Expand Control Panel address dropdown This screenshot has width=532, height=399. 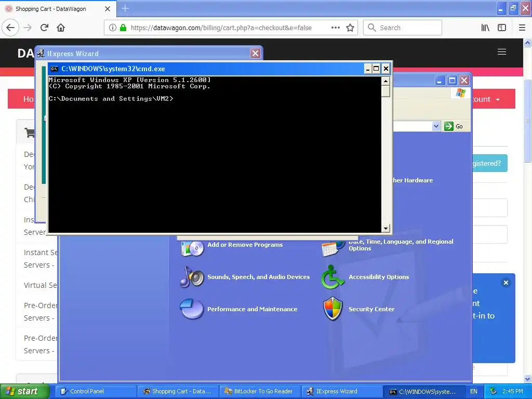(x=436, y=126)
